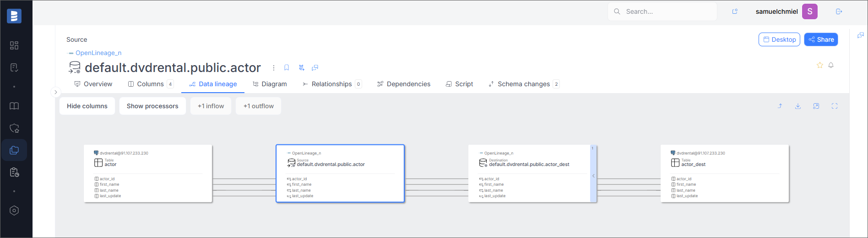Open the book glossary icon in sidebar

(14, 106)
